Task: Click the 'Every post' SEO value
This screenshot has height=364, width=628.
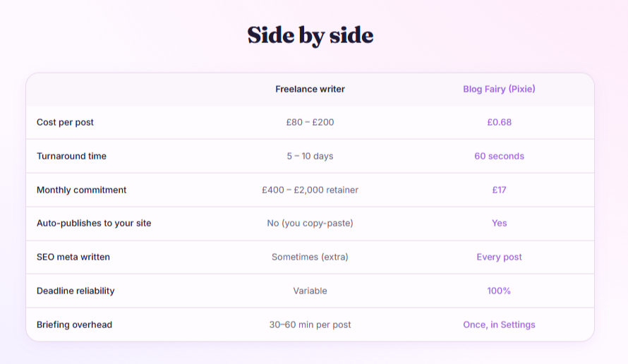Action: click(x=499, y=257)
